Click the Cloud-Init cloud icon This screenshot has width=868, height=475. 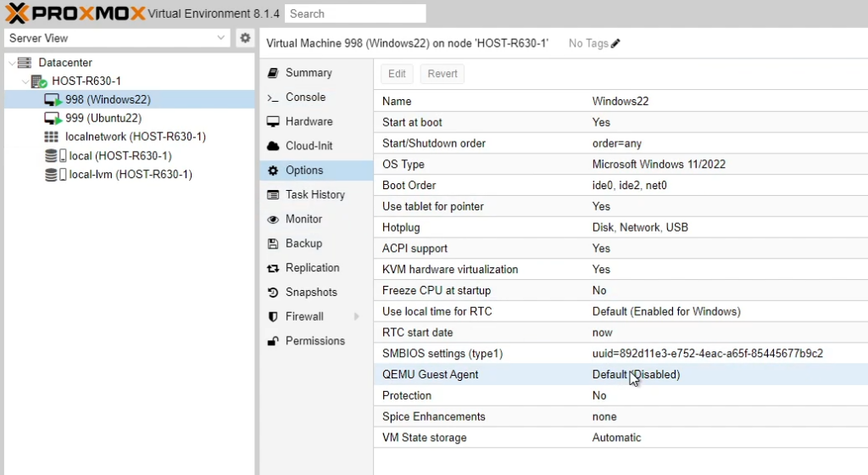click(x=273, y=146)
